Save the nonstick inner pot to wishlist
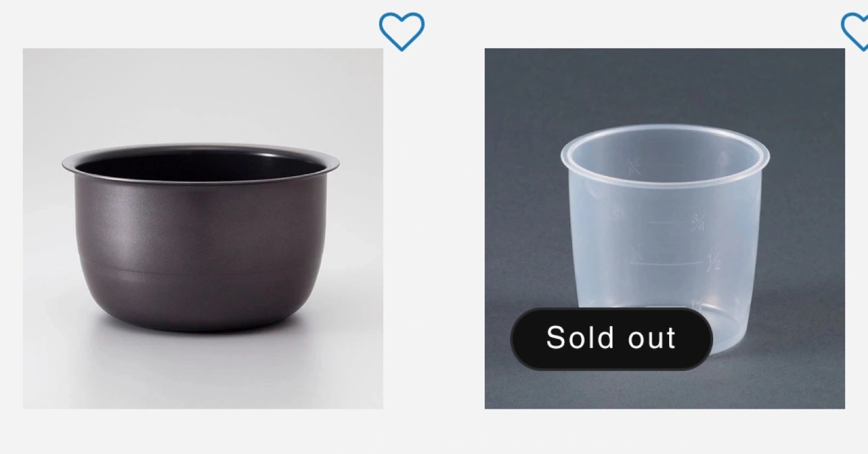This screenshot has width=868, height=454. click(401, 32)
